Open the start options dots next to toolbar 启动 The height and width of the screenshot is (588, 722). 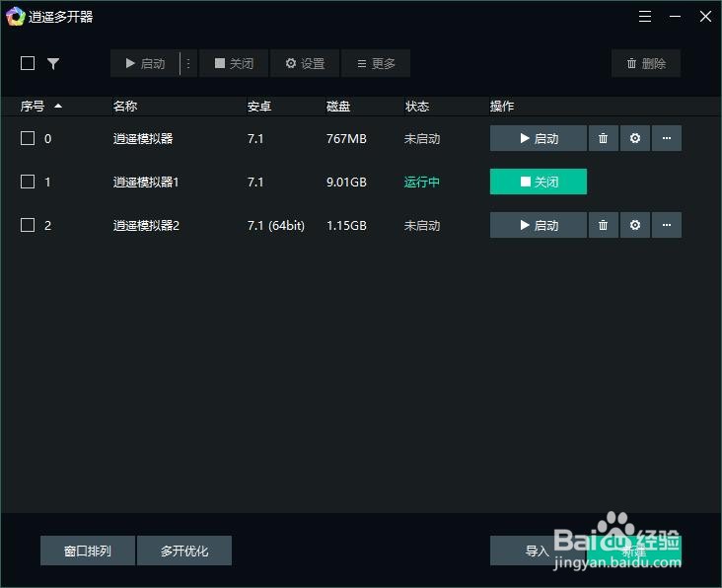(188, 63)
